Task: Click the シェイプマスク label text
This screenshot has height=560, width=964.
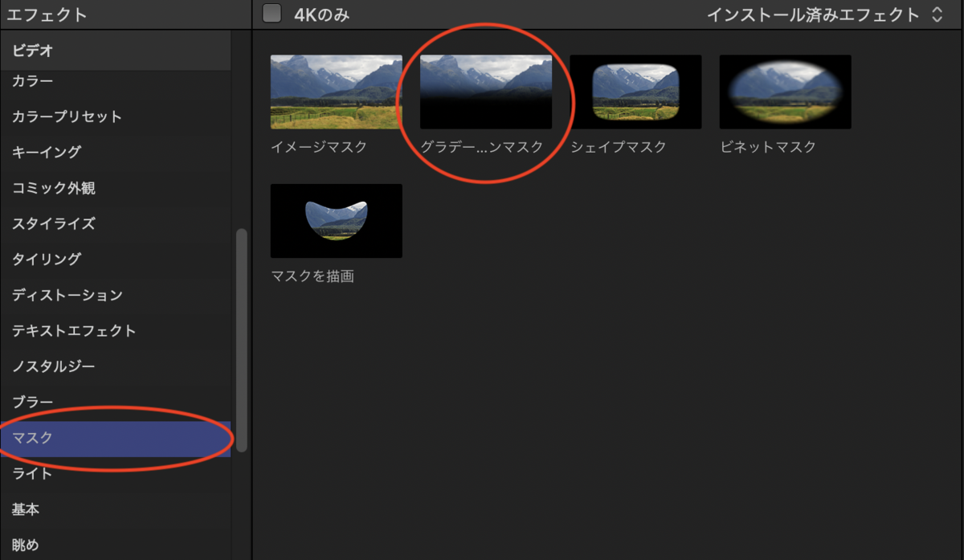Action: pyautogui.click(x=619, y=147)
